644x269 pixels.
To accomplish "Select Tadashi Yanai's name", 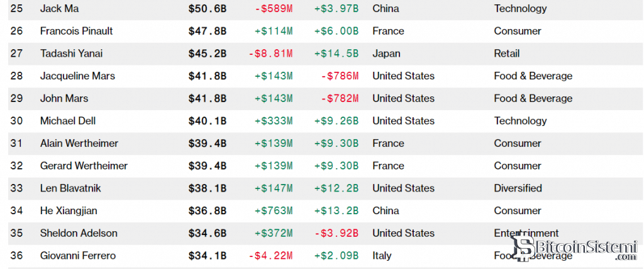I will click(x=71, y=54).
